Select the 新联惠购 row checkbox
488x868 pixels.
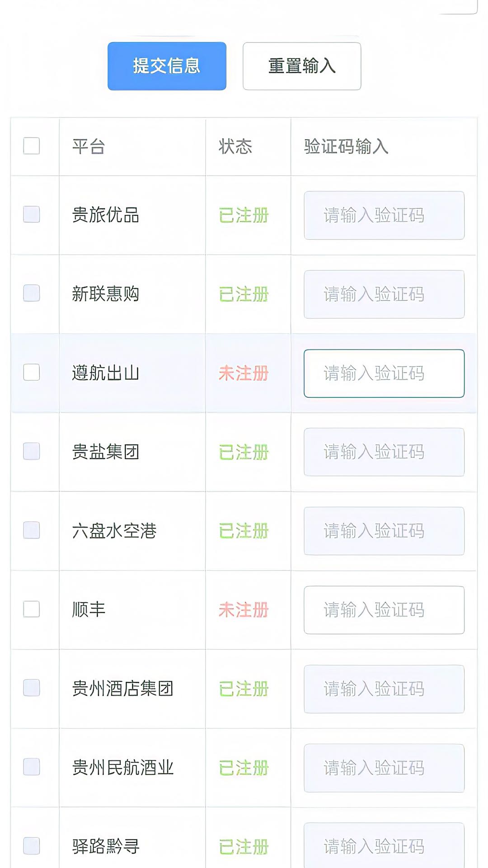point(32,293)
